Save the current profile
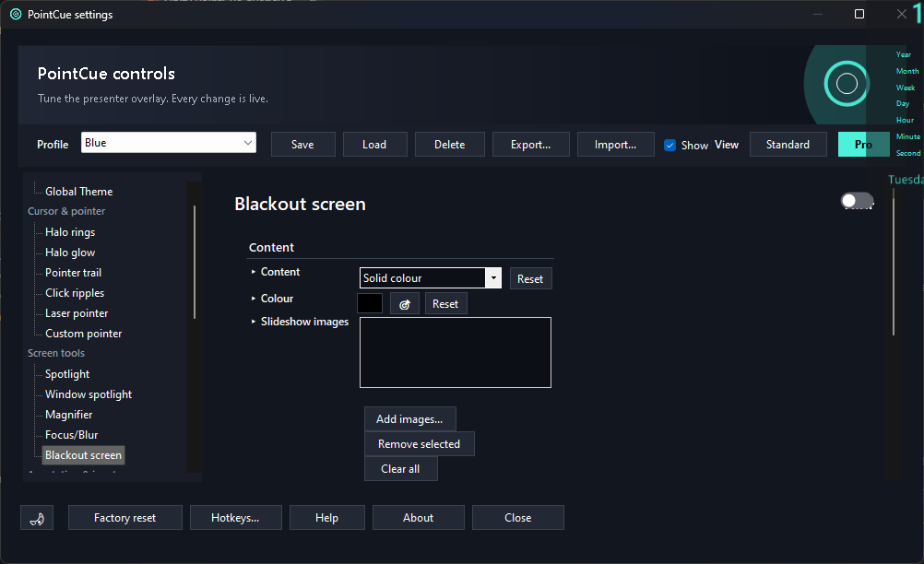 pyautogui.click(x=302, y=145)
